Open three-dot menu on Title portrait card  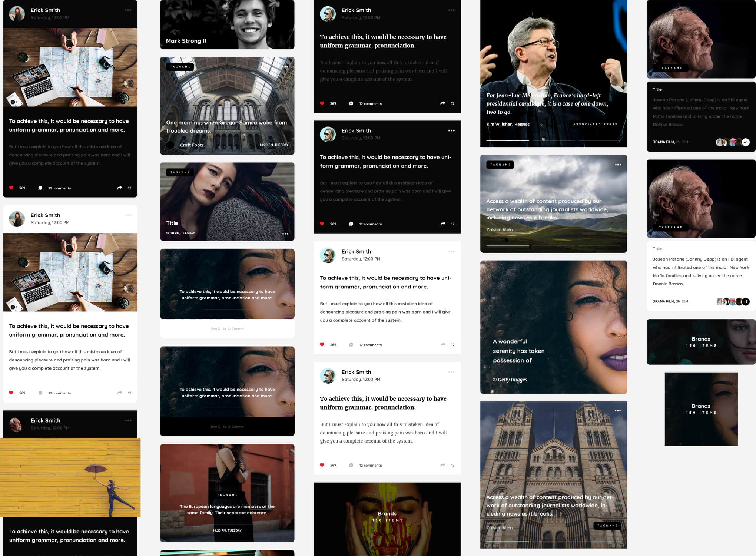pos(285,234)
